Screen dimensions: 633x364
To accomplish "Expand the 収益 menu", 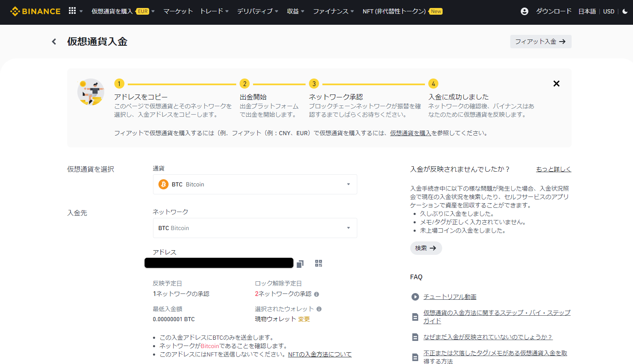I will click(295, 11).
